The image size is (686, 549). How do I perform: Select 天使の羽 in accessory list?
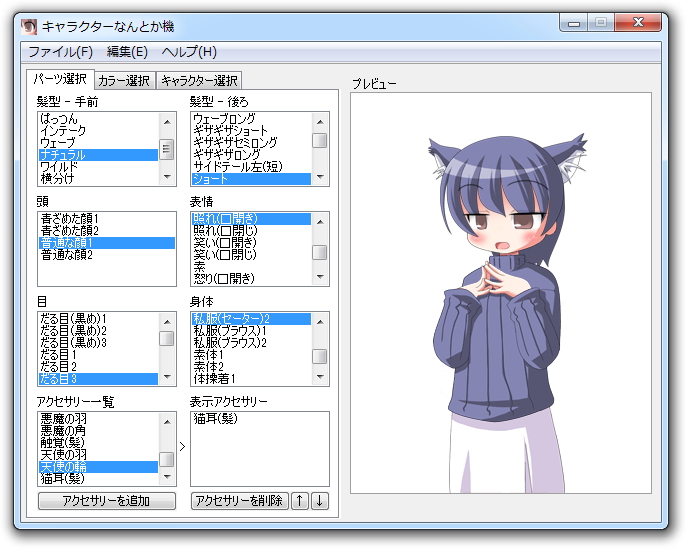(x=98, y=455)
